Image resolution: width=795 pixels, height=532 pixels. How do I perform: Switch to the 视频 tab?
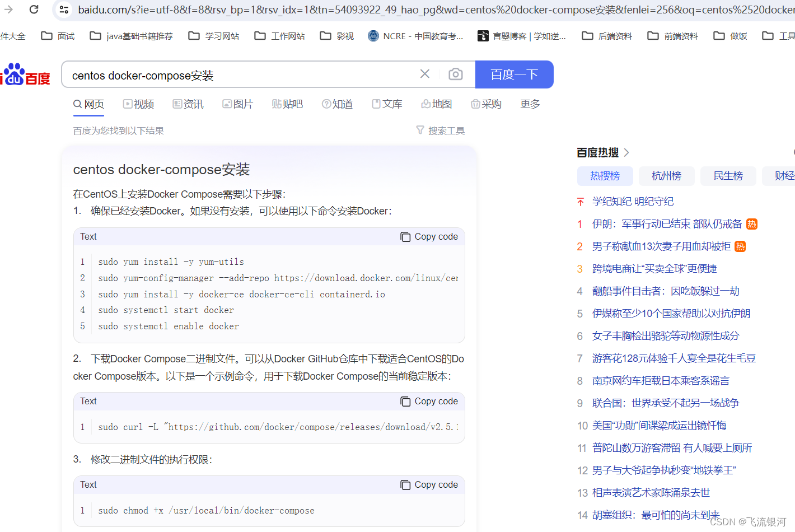[138, 104]
